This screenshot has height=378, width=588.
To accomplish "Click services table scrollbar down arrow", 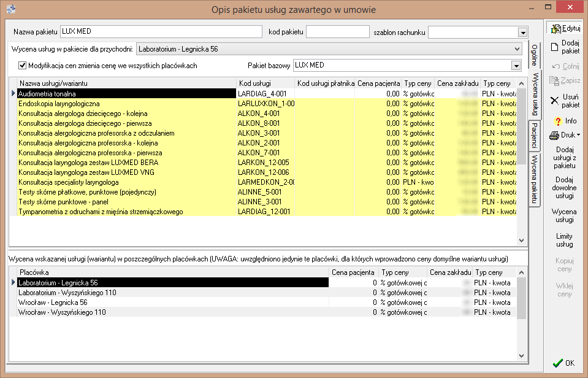I will pyautogui.click(x=521, y=240).
